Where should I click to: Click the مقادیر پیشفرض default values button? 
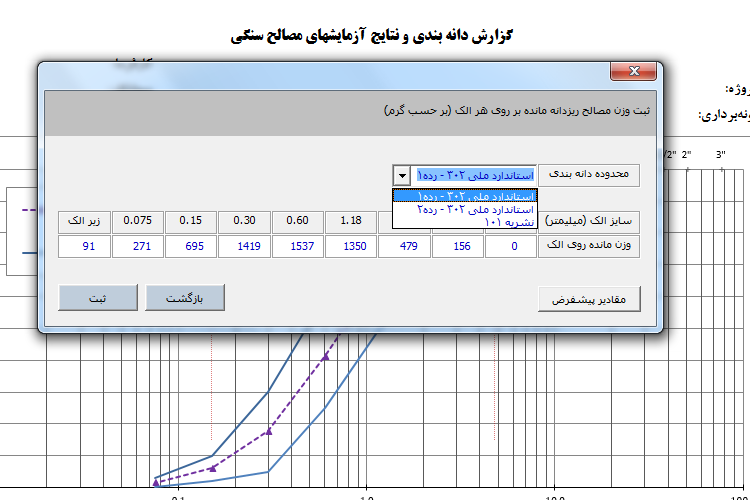589,300
